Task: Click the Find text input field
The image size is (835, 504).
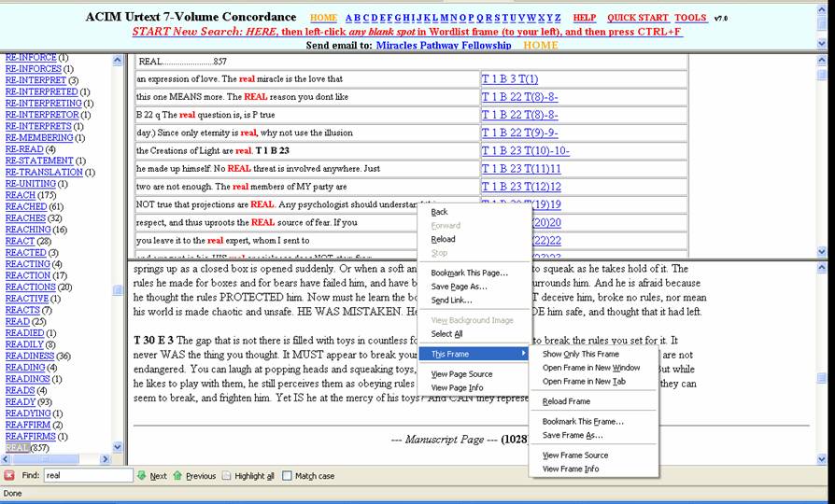Action: (87, 475)
